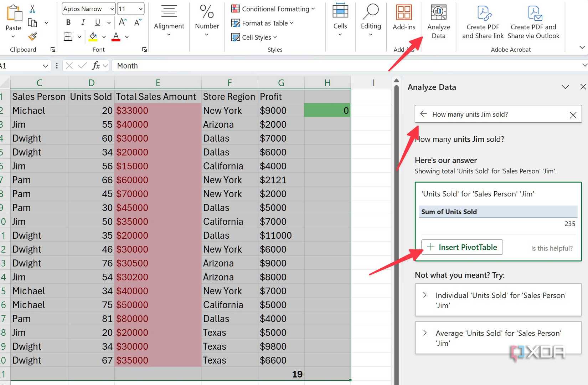The width and height of the screenshot is (588, 385).
Task: Toggle italic formatting
Action: (83, 22)
